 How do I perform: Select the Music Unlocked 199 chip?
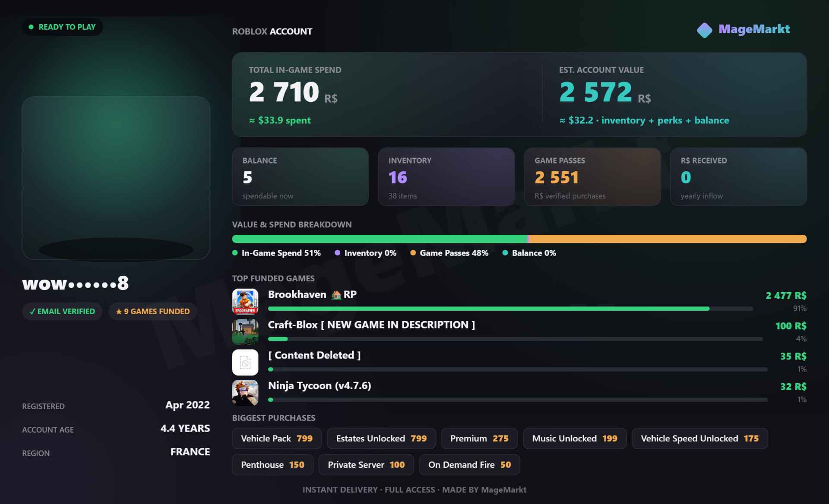pos(575,438)
